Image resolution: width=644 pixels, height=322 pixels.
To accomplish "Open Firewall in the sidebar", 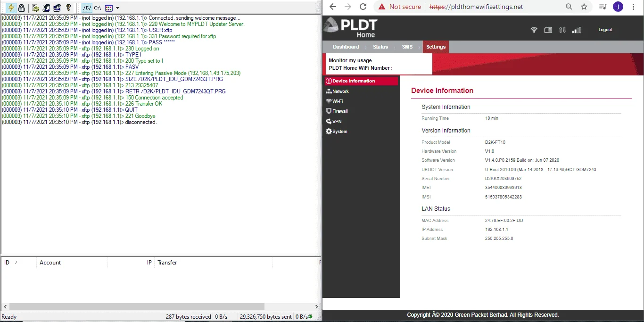I will point(337,111).
